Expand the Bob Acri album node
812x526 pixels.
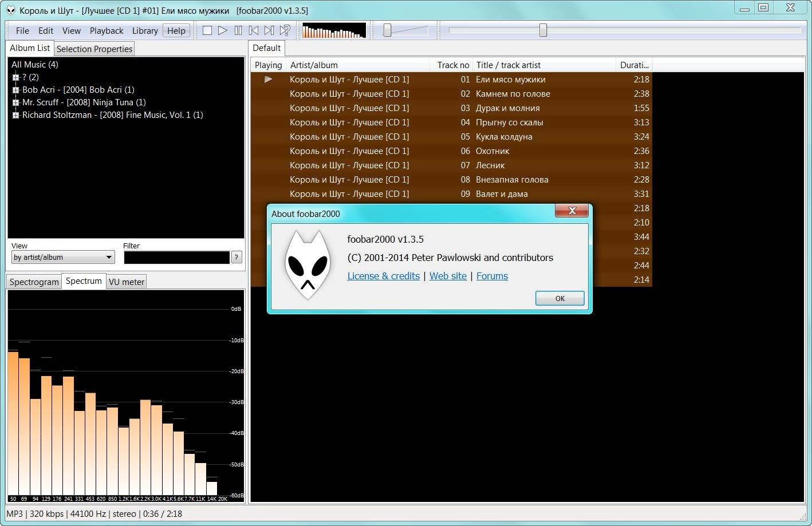(x=15, y=90)
